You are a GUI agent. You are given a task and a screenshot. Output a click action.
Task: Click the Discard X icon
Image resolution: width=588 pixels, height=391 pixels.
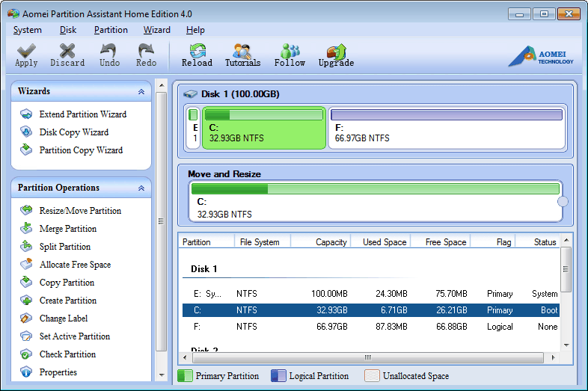click(67, 50)
